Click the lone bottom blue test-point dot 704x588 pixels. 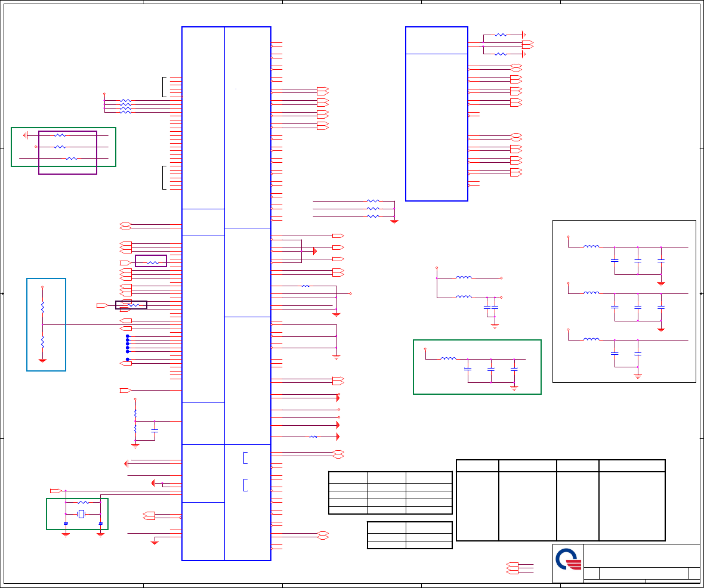tap(128, 360)
